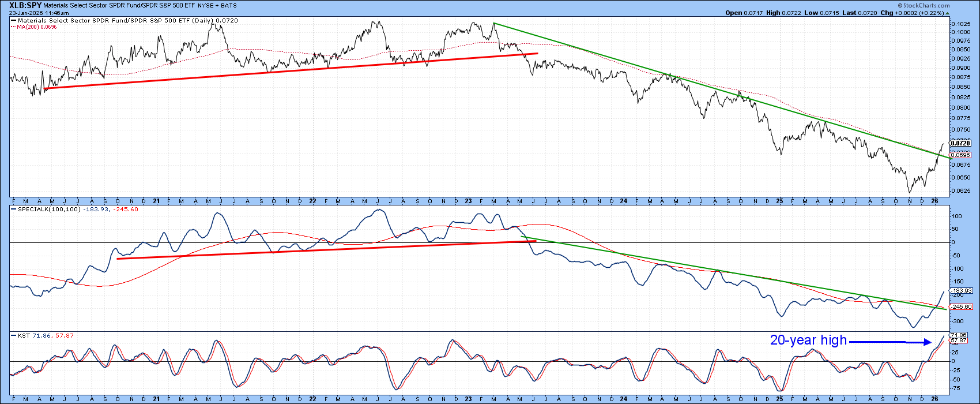The image size is (980, 404).
Task: Click the -100 label on SpecialK axis
Action: (x=958, y=268)
